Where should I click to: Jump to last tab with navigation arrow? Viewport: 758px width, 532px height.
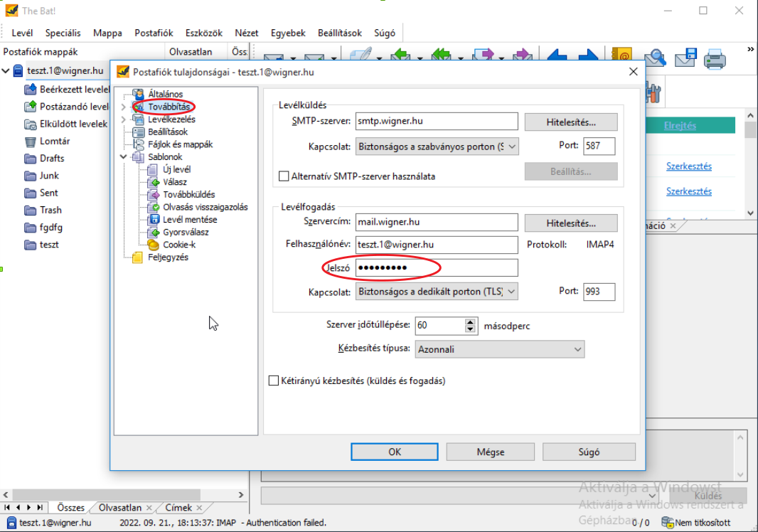40,507
